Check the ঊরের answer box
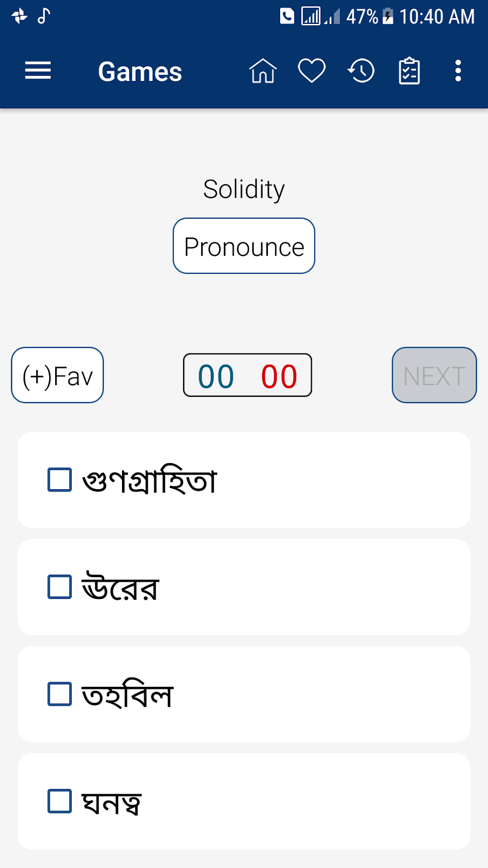488x868 pixels. (x=60, y=587)
